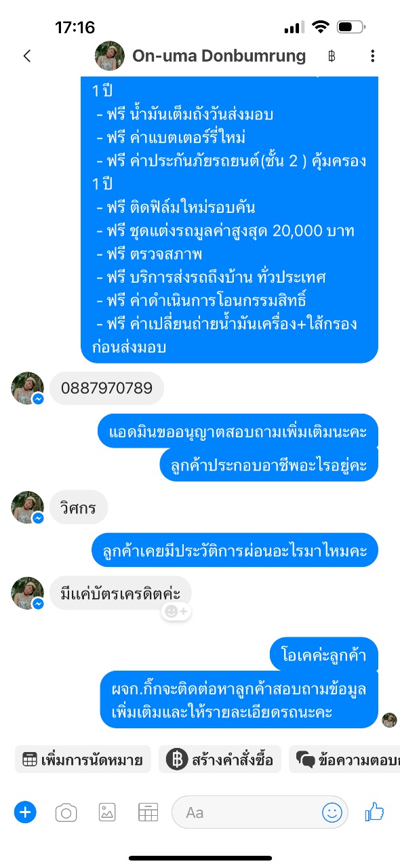The image size is (400, 868).
Task: Tap sender avatar beside วิศกร message
Action: (x=28, y=507)
